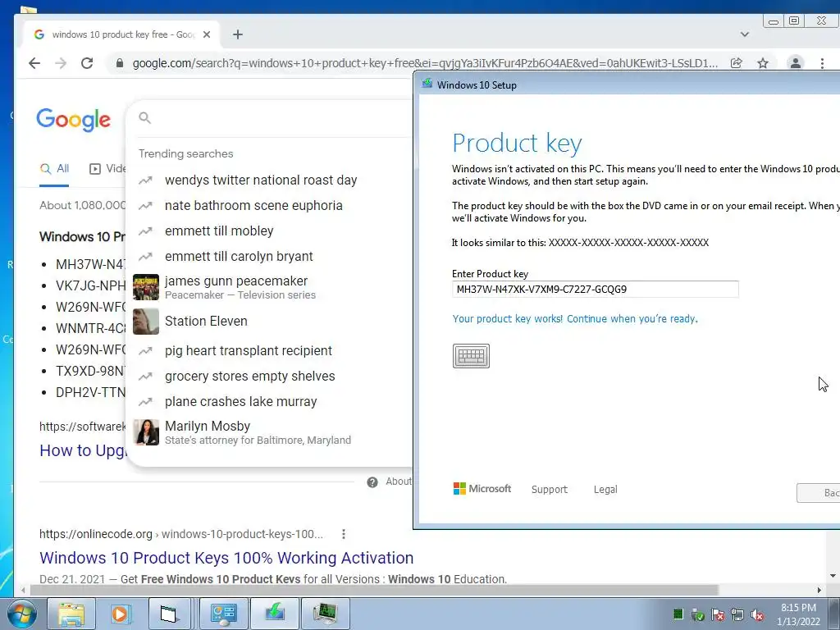Open the on-screen keyboard icon in Setup
The image size is (840, 630).
(x=471, y=356)
